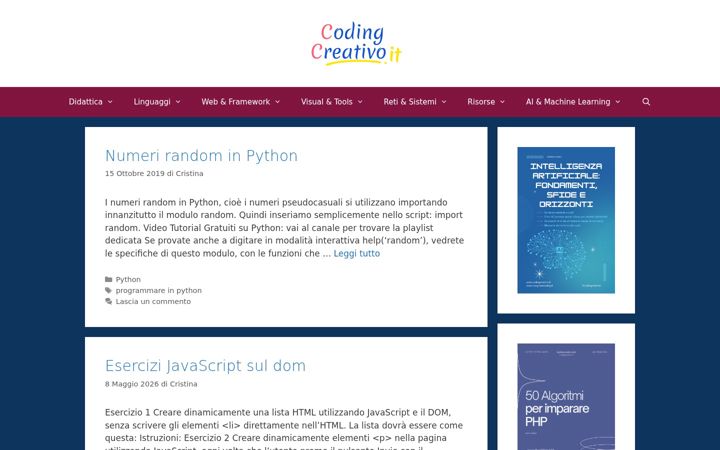Expand the Reti & Sistemi dropdown arrow

click(444, 102)
